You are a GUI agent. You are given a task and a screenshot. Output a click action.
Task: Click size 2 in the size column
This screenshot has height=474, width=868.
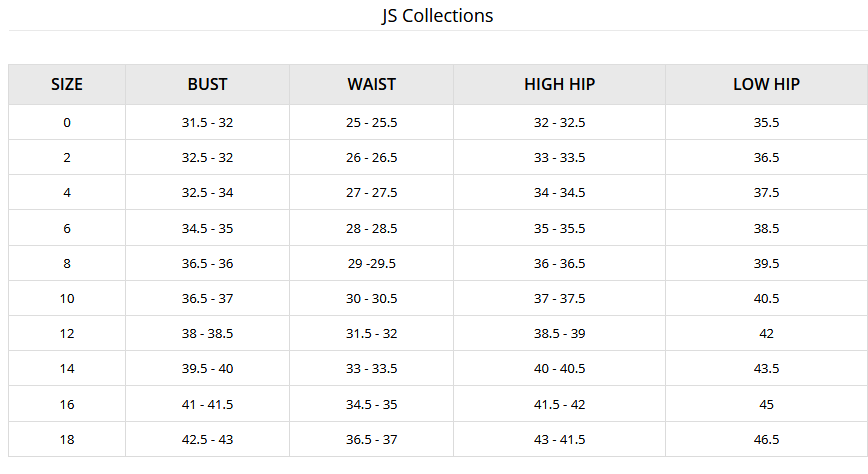pos(67,158)
